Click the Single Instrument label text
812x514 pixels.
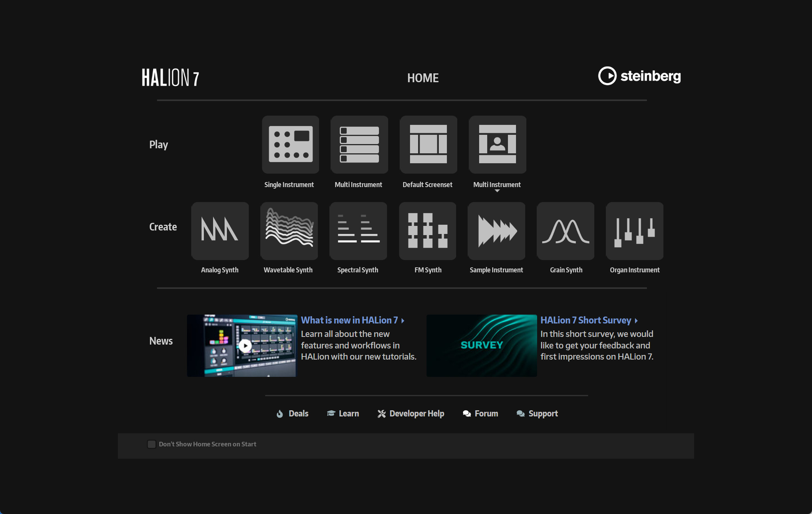tap(289, 185)
